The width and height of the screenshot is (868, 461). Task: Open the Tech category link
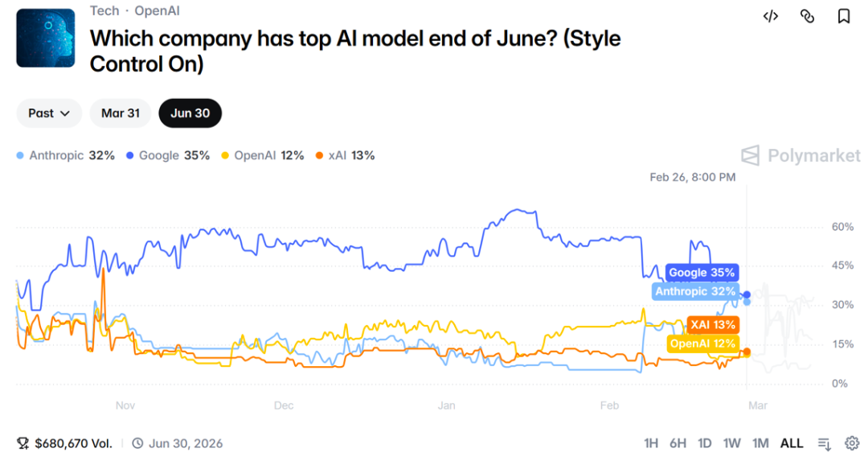(104, 10)
